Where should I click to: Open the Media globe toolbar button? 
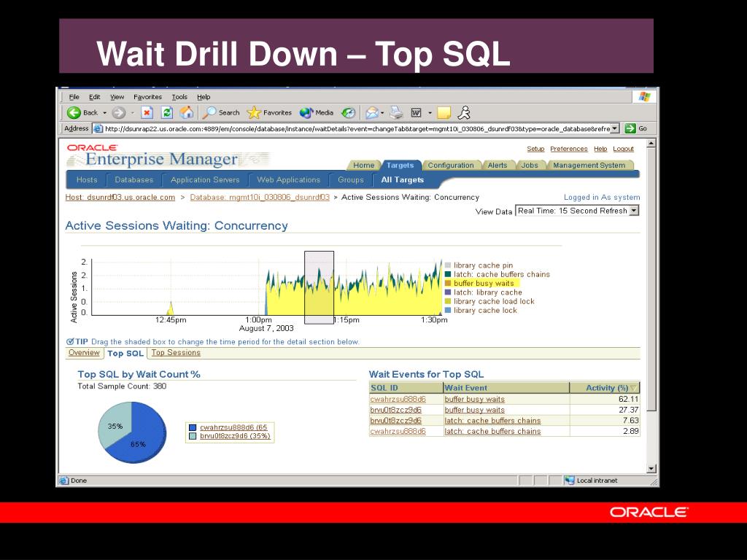(x=317, y=113)
